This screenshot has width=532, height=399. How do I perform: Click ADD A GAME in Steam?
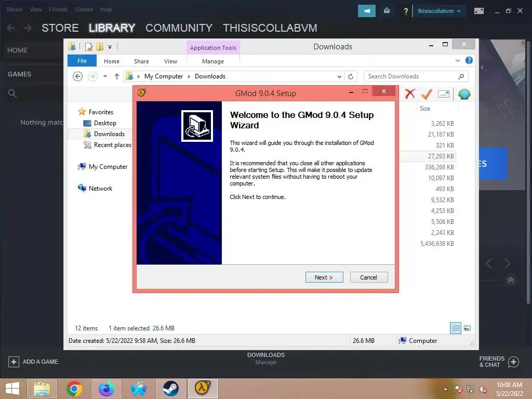tap(33, 362)
